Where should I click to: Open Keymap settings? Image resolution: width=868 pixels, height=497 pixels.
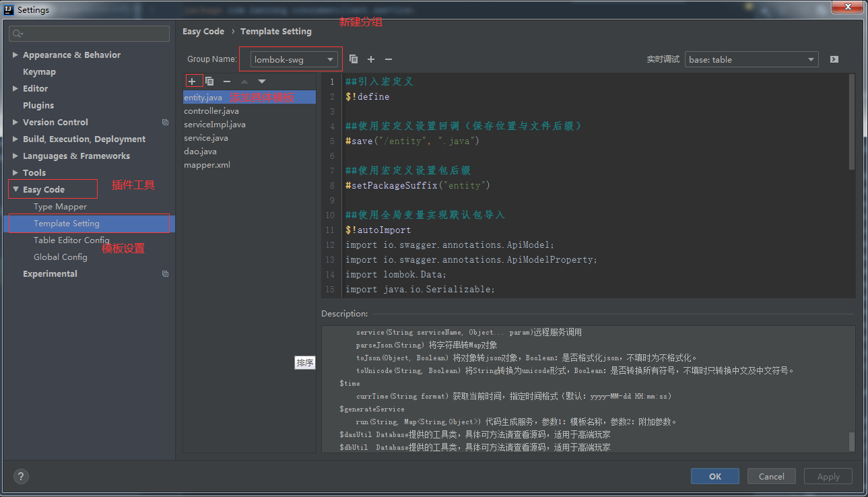pos(39,72)
